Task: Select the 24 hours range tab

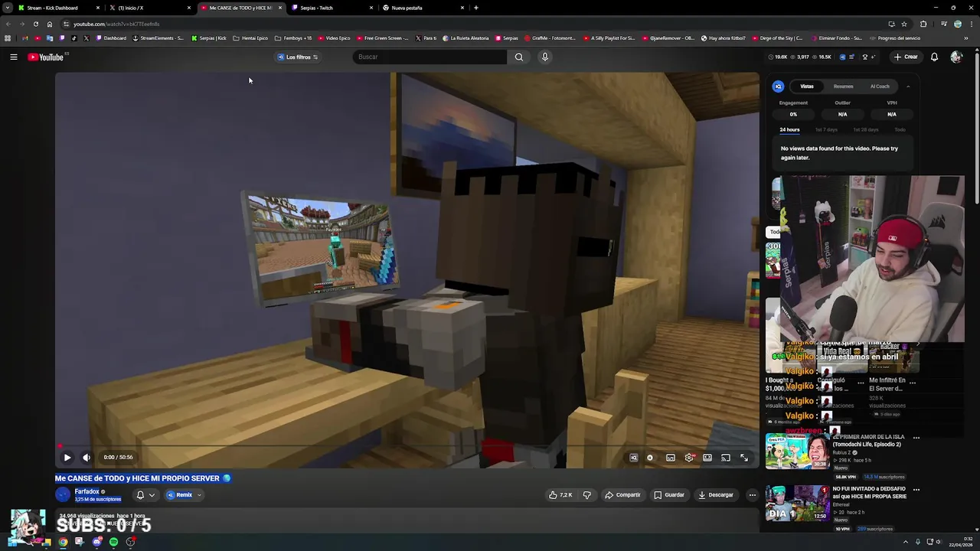Action: tap(789, 130)
